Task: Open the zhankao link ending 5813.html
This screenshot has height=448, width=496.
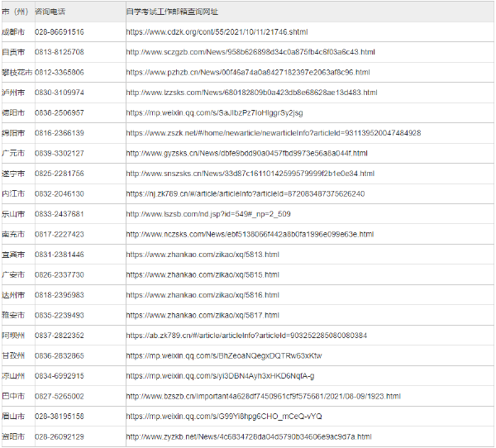Action: click(203, 255)
